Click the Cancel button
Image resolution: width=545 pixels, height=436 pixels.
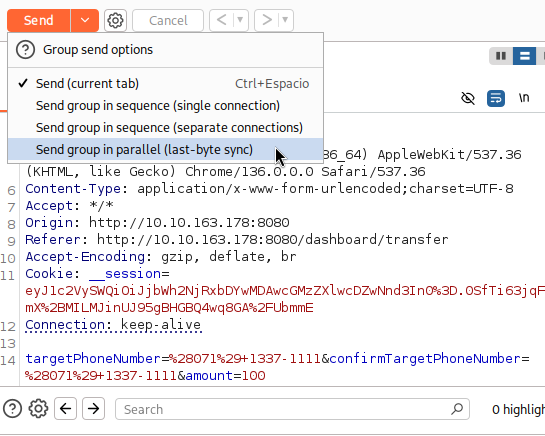(168, 21)
